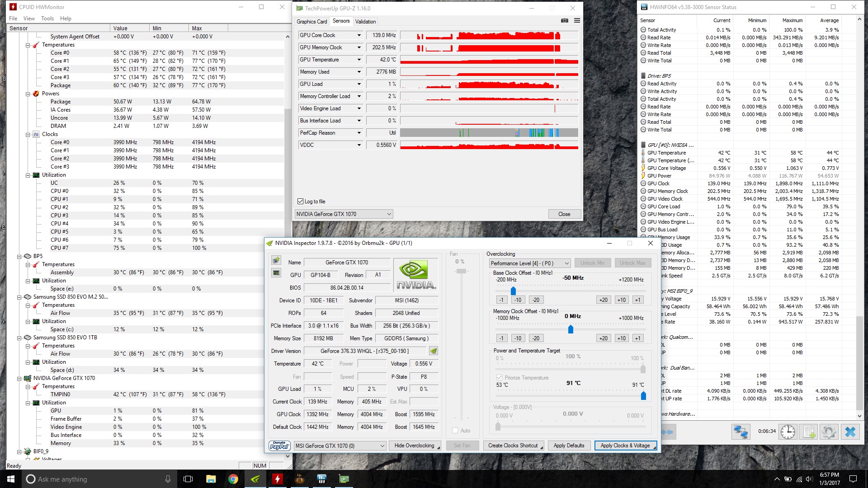Click the Close button in GPU-Z
The height and width of the screenshot is (488, 868).
coord(564,214)
